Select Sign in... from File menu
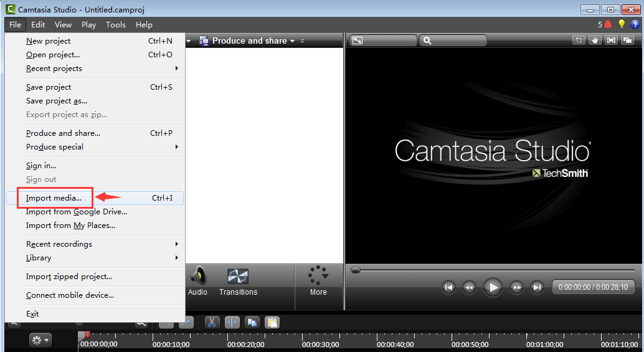Image resolution: width=644 pixels, height=352 pixels. tap(95, 166)
